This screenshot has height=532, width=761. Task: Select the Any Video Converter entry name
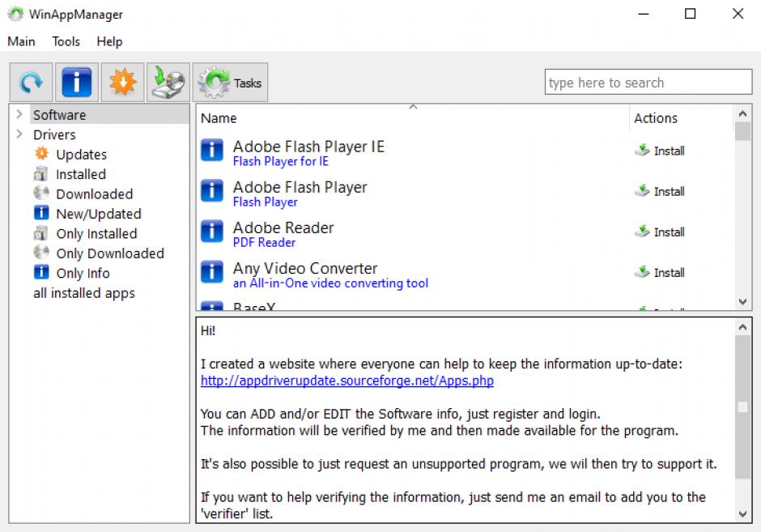click(305, 268)
